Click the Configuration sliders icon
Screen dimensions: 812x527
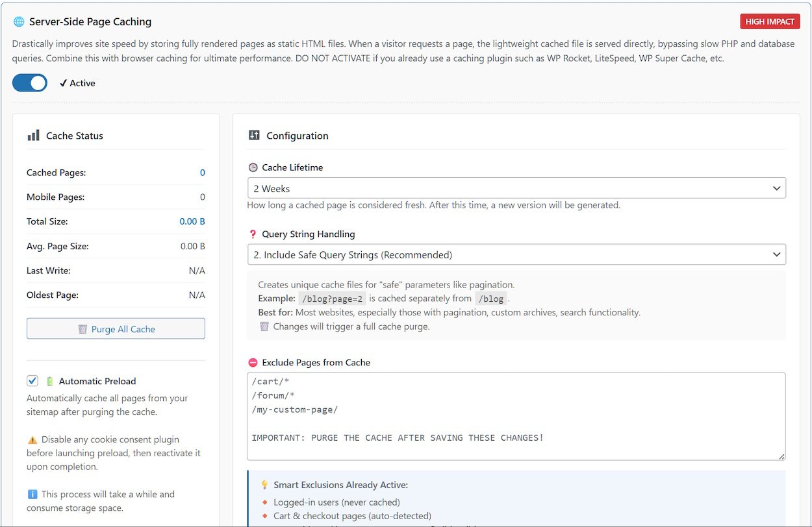(254, 136)
